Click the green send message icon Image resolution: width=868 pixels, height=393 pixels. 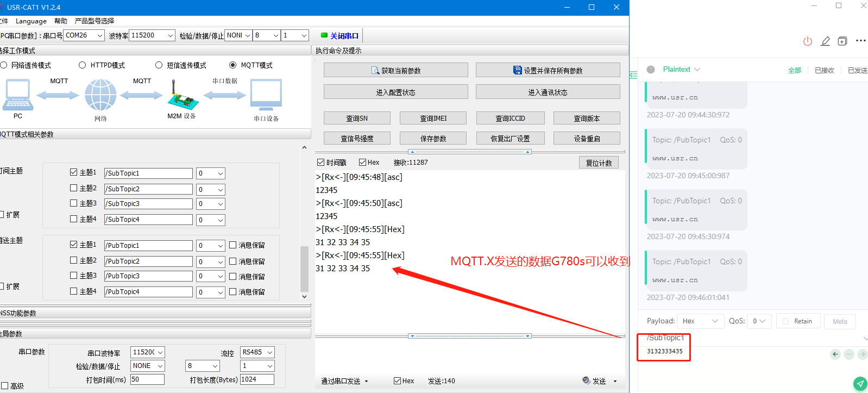[860, 384]
